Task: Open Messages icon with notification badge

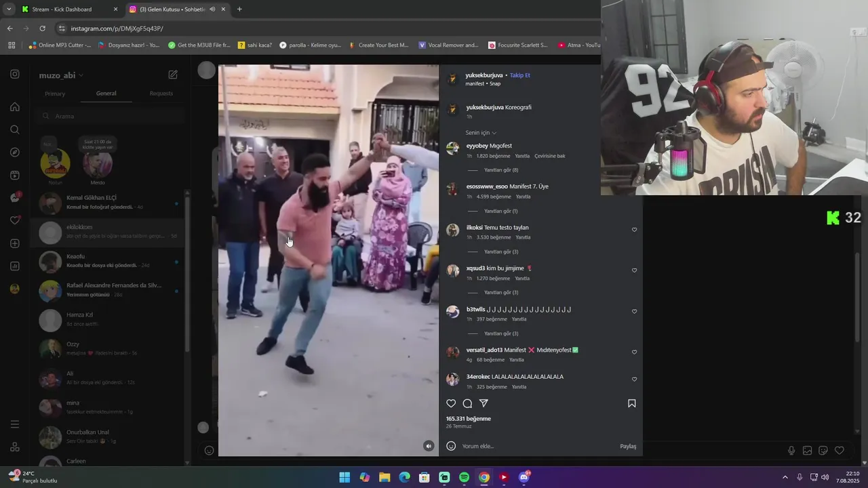Action: [15, 197]
